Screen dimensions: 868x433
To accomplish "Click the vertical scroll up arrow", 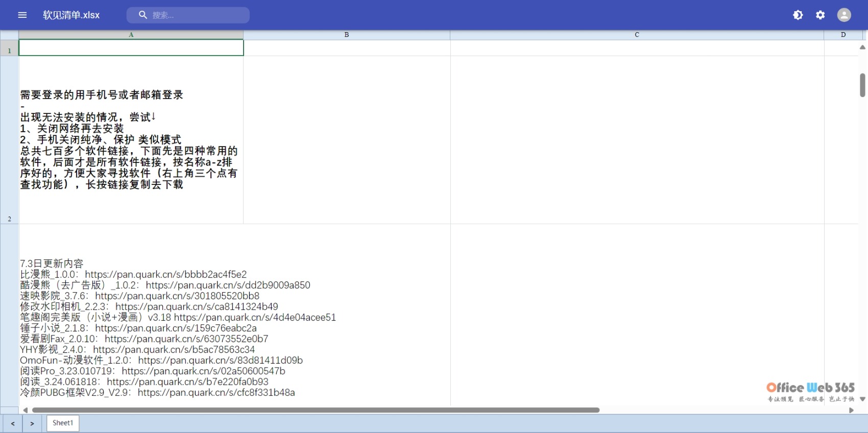I will coord(862,47).
